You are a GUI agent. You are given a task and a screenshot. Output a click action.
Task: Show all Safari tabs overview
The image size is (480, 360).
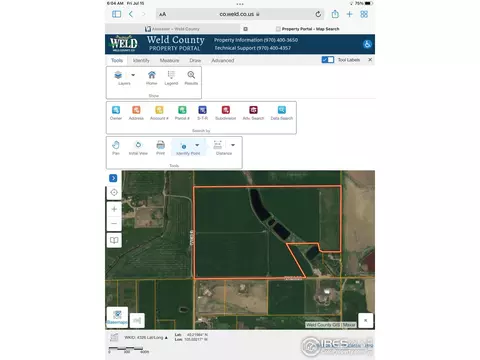click(x=364, y=14)
